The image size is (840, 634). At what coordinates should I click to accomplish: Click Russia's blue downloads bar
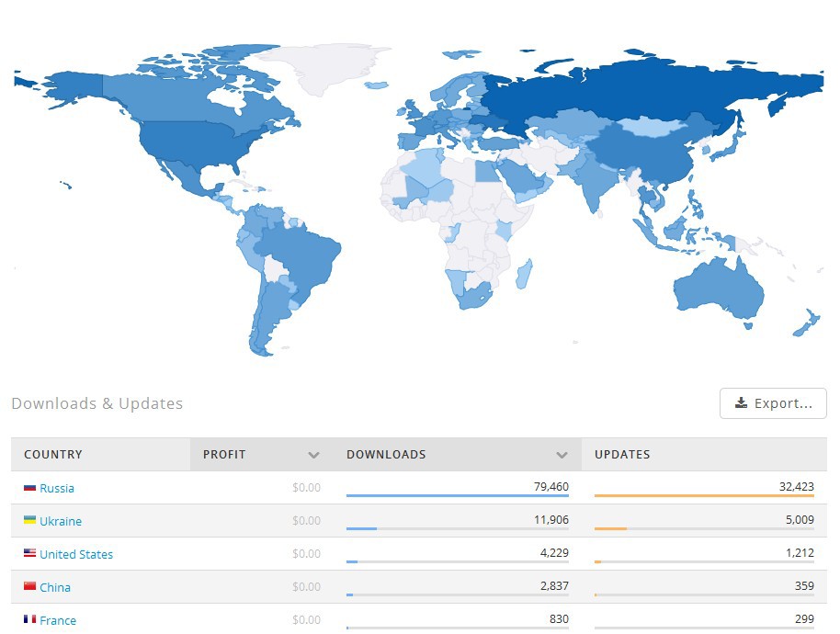tap(458, 496)
